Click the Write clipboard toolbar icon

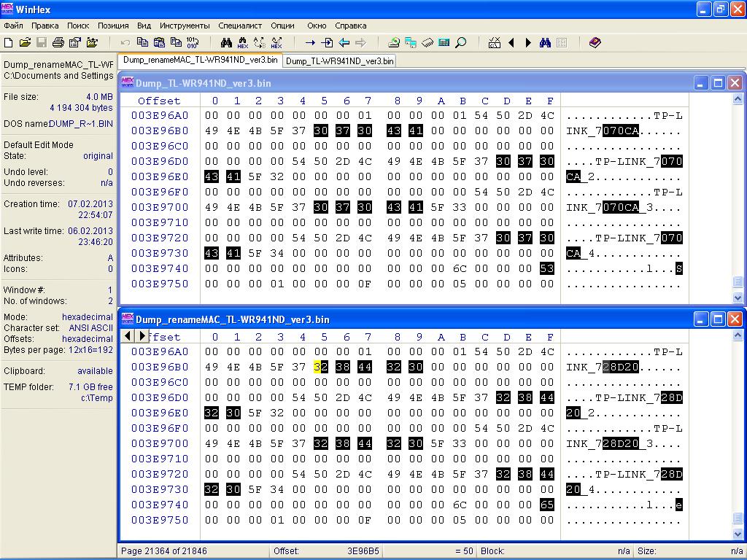(176, 43)
